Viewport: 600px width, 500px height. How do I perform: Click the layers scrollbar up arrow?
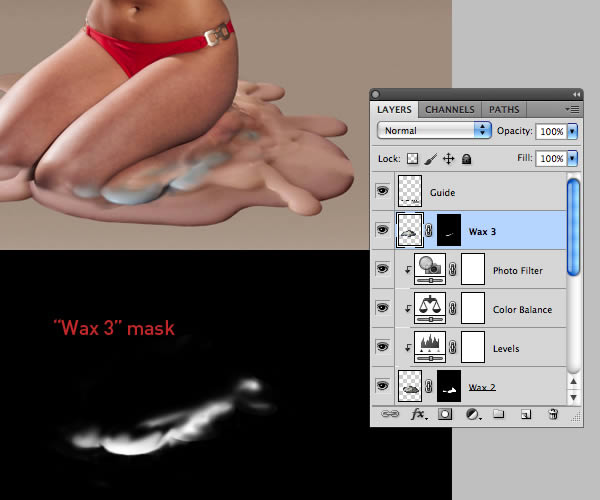573,381
